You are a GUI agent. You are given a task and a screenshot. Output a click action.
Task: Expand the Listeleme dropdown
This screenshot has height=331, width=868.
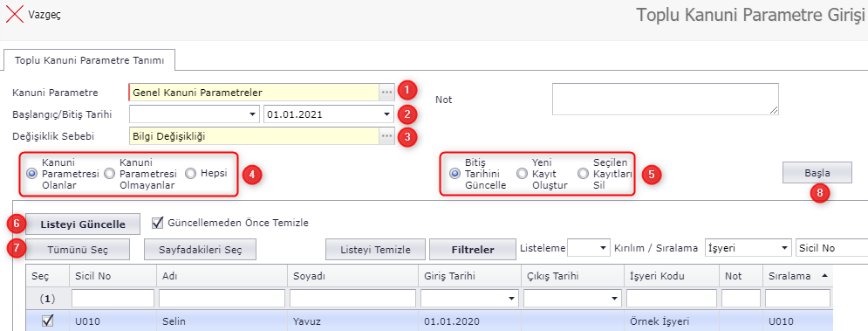[x=603, y=248]
